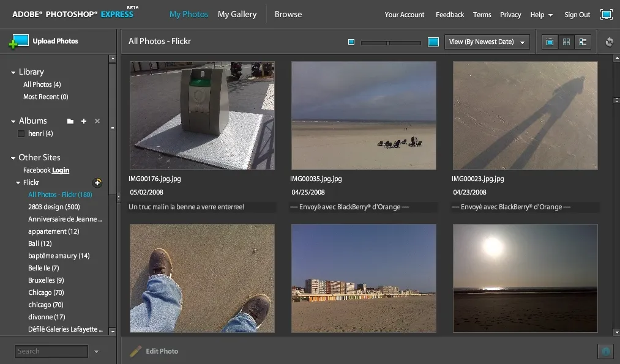Open the appartement (12) set
This screenshot has width=620, height=364.
point(53,232)
